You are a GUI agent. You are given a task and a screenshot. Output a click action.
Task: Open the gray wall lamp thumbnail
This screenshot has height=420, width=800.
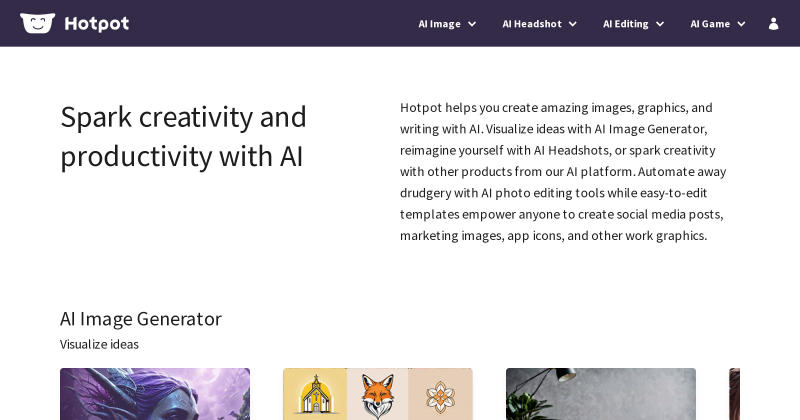tap(601, 394)
